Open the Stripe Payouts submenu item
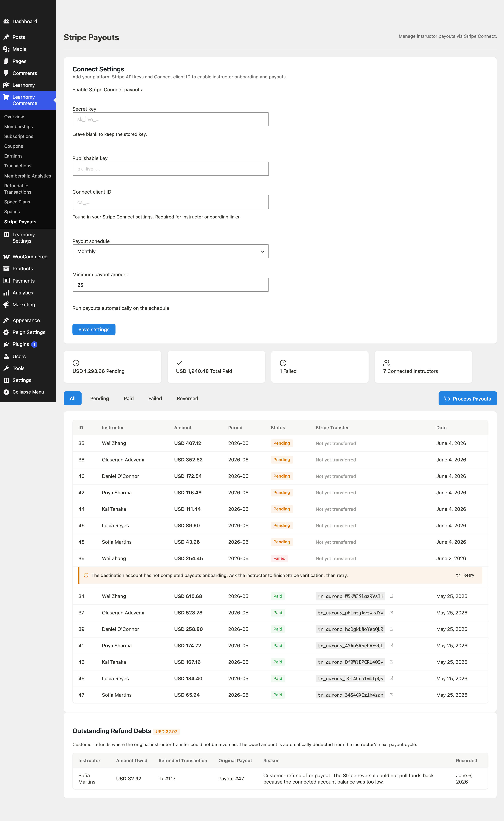 tap(20, 222)
